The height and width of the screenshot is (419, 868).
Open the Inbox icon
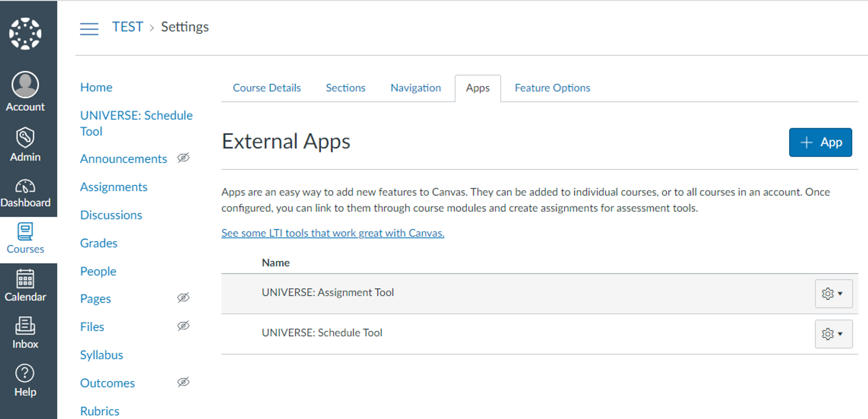(x=25, y=326)
